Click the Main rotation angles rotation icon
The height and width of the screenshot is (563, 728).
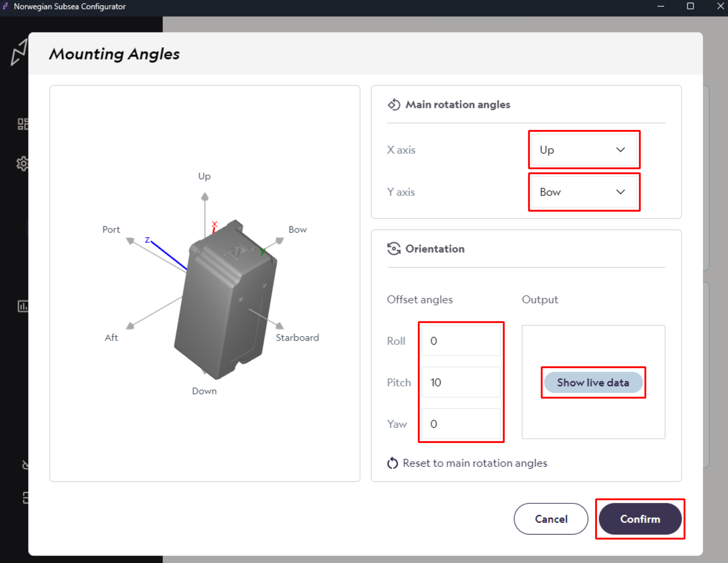pos(394,104)
